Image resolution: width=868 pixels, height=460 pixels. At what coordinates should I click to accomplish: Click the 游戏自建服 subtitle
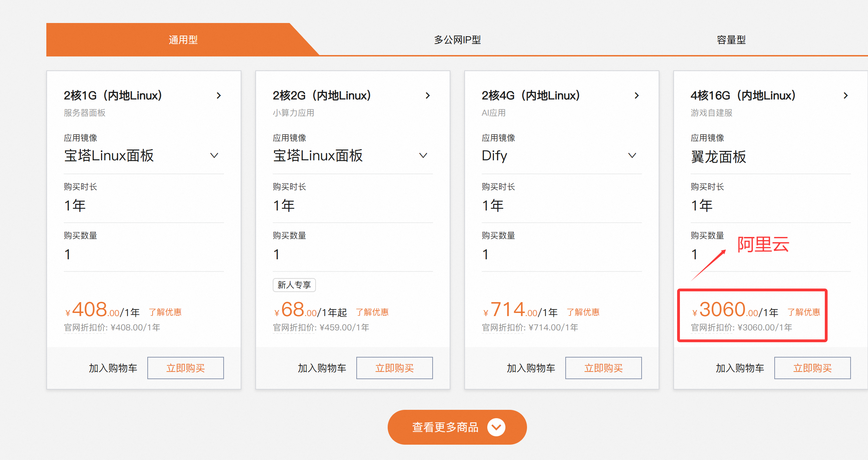coord(712,113)
